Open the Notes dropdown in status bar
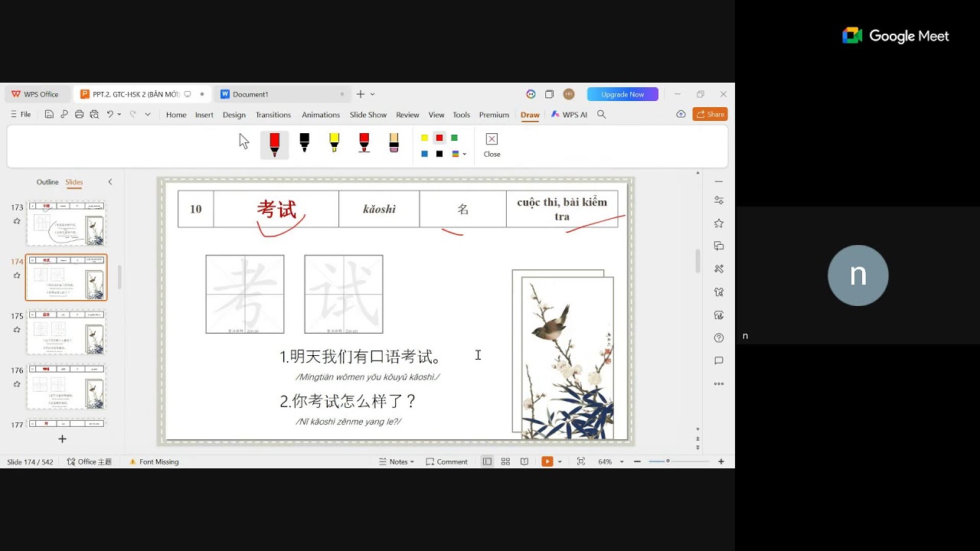Screen dimensions: 980x551 click(397, 461)
